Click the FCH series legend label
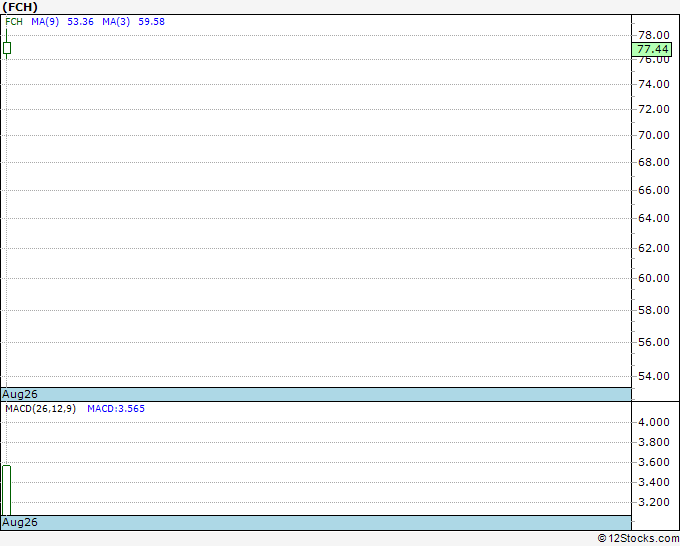This screenshot has width=680, height=546. (14, 22)
